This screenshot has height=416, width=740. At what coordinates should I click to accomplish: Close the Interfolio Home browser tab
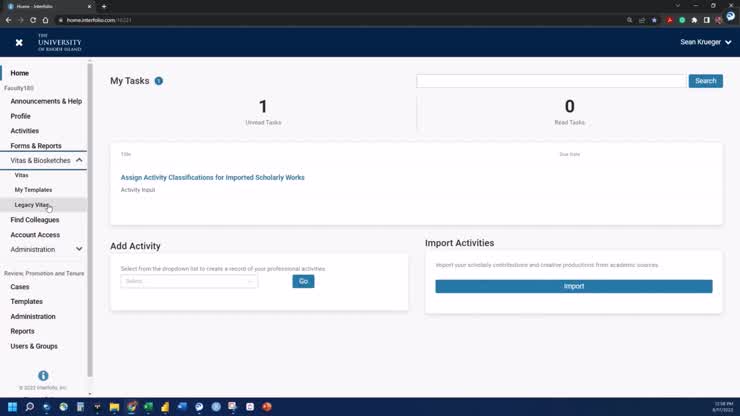[89, 6]
